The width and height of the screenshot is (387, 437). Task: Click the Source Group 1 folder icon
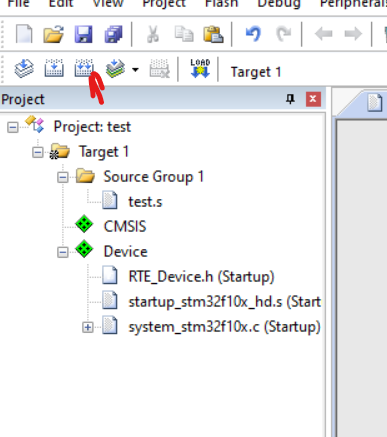[85, 175]
